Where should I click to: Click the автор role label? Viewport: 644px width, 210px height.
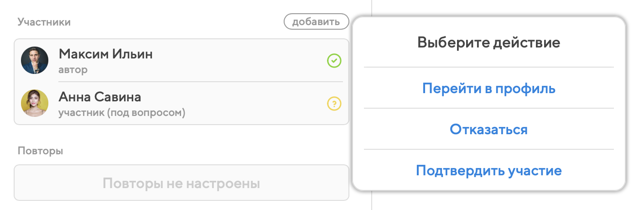tap(73, 70)
